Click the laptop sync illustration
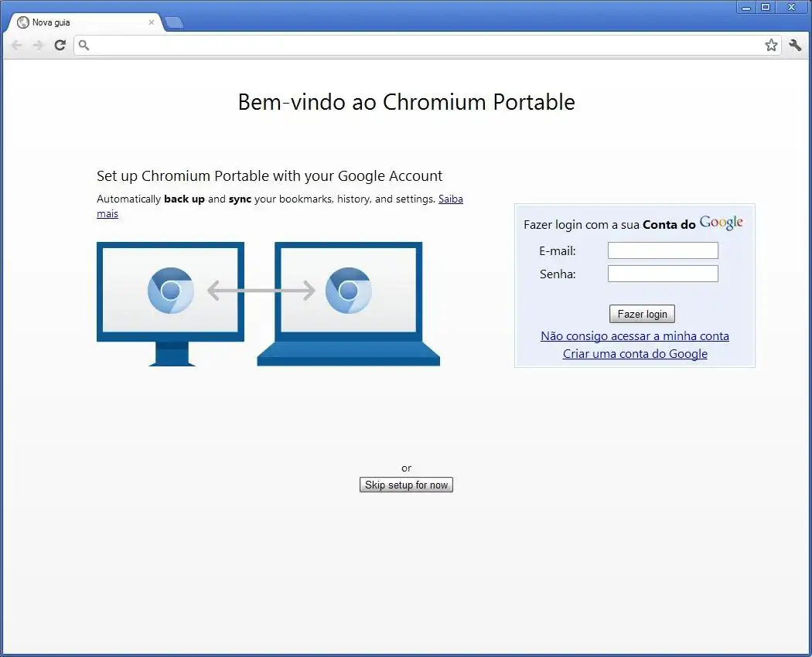The height and width of the screenshot is (657, 812). coord(349,304)
